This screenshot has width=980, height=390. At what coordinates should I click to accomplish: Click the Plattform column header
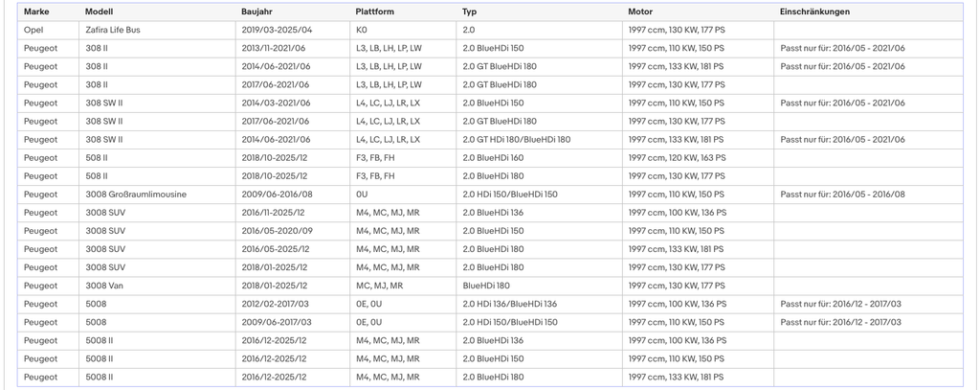(x=403, y=11)
